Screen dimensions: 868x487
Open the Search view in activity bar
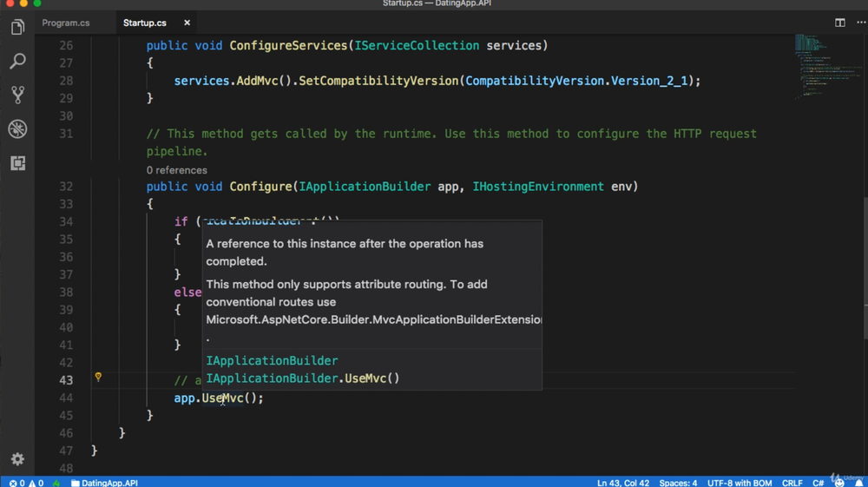17,61
